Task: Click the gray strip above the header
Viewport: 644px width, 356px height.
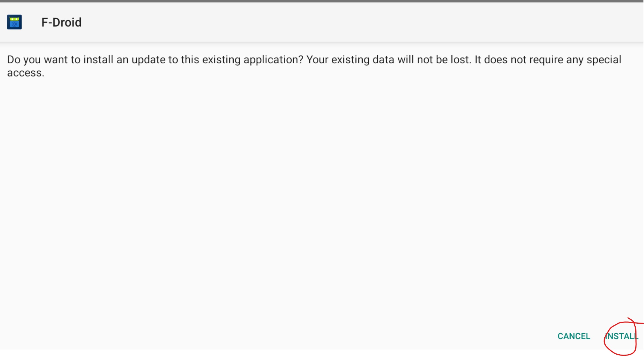Action: point(322,1)
